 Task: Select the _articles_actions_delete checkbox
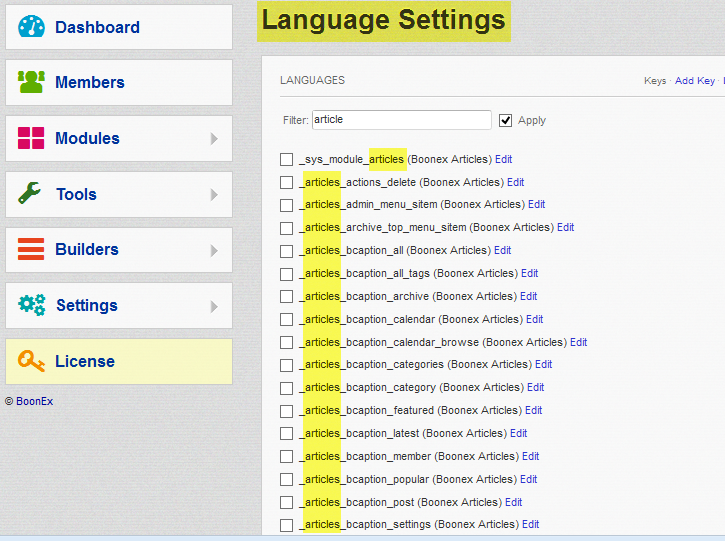[x=287, y=182]
